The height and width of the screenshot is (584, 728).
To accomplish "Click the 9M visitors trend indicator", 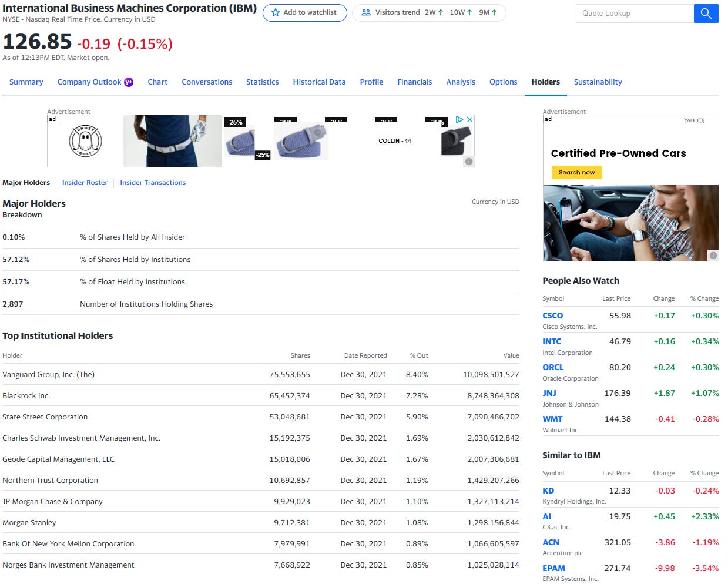I will (x=488, y=12).
